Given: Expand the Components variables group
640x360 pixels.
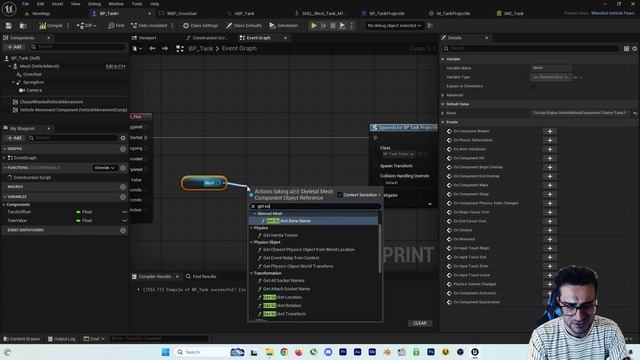Looking at the screenshot, I should pyautogui.click(x=4, y=204).
